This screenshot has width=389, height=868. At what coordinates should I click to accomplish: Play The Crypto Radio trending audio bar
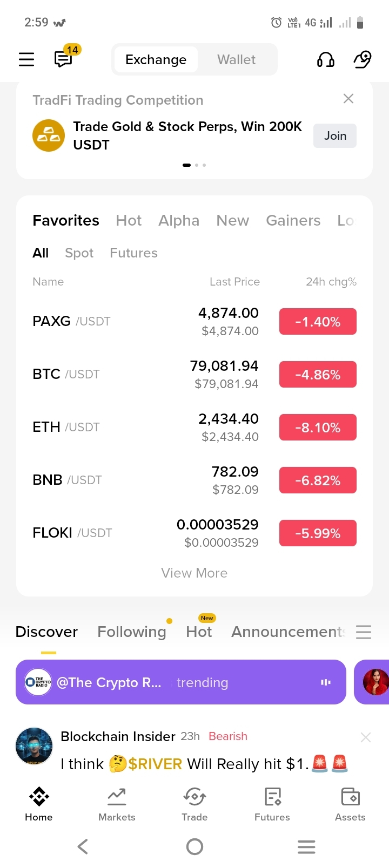click(x=181, y=682)
